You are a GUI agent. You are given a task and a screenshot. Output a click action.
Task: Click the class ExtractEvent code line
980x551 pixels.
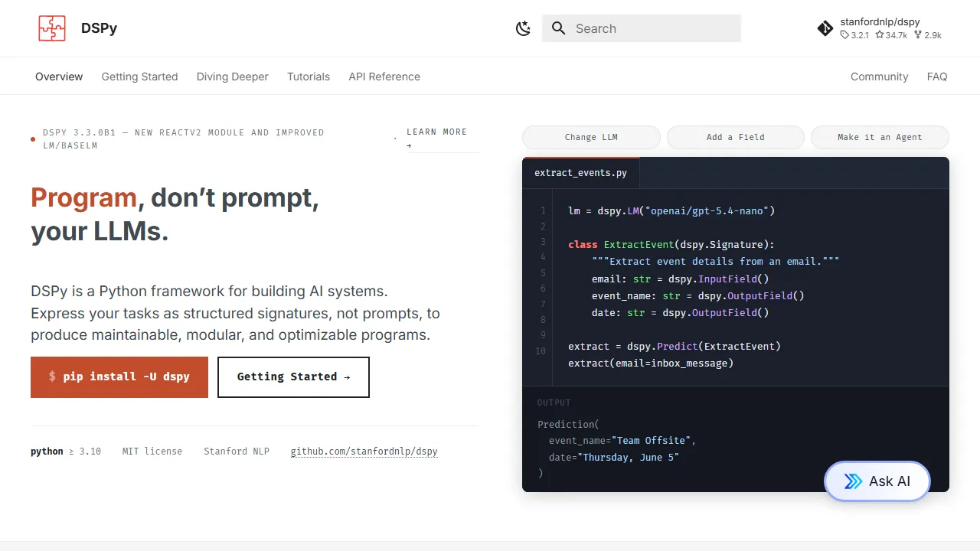671,245
